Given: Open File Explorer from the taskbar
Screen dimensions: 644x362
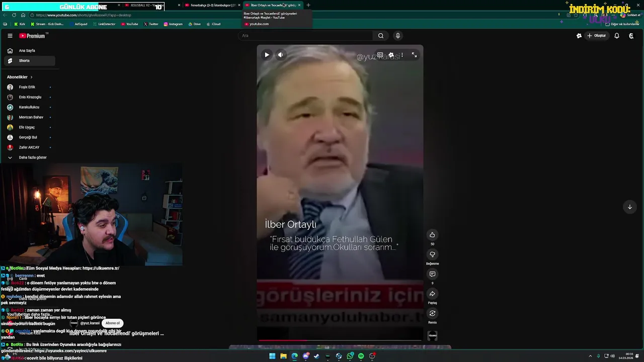Looking at the screenshot, I should (283, 356).
